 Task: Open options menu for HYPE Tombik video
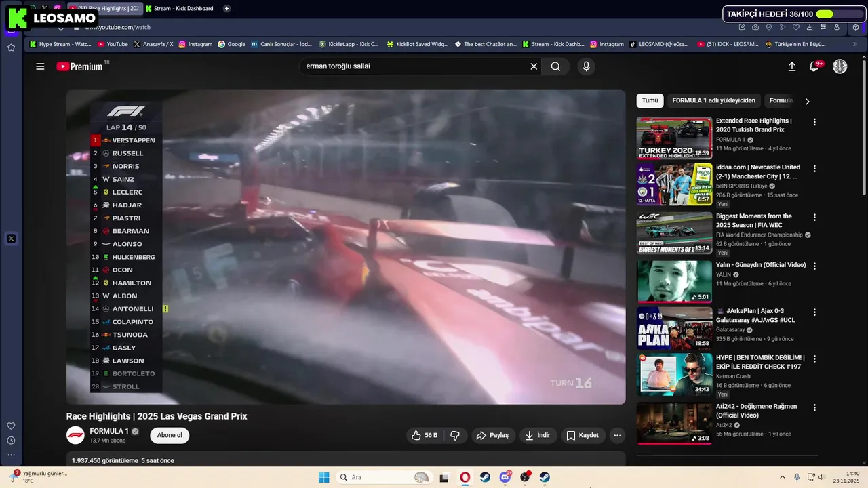[814, 359]
